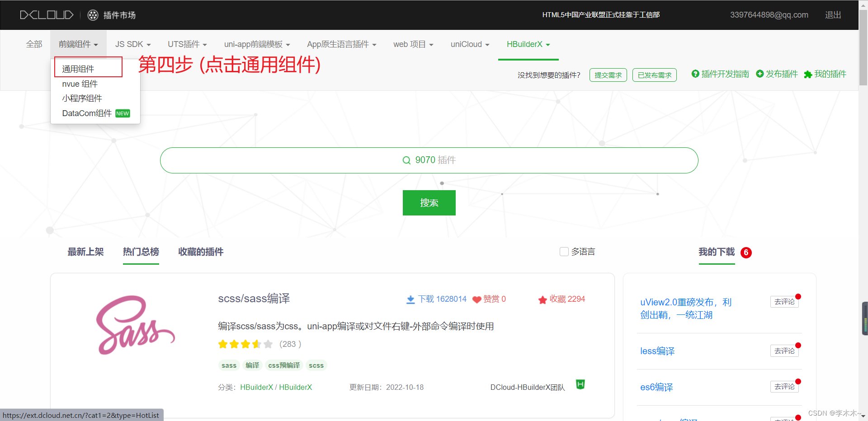Click 去评论 for uView2.0

coord(784,302)
